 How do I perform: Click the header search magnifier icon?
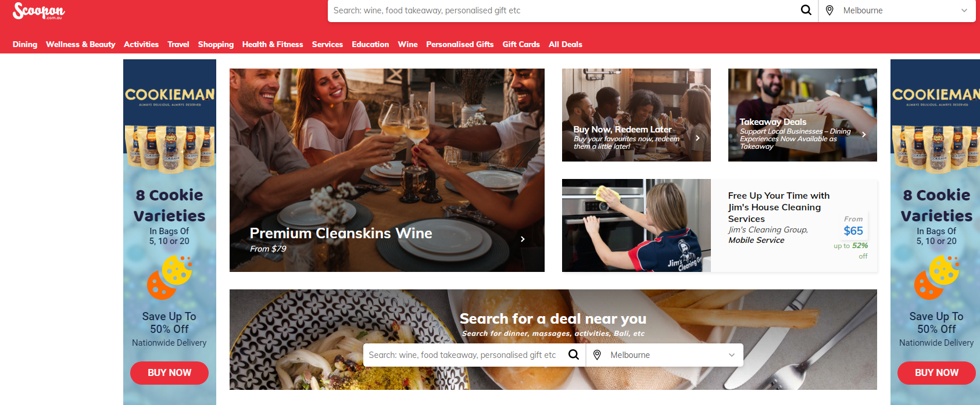(x=806, y=10)
